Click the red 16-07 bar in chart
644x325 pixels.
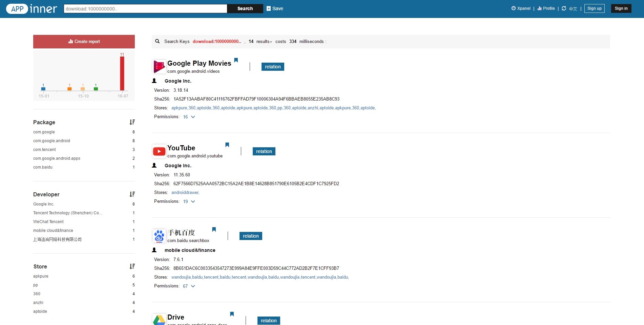coord(122,73)
